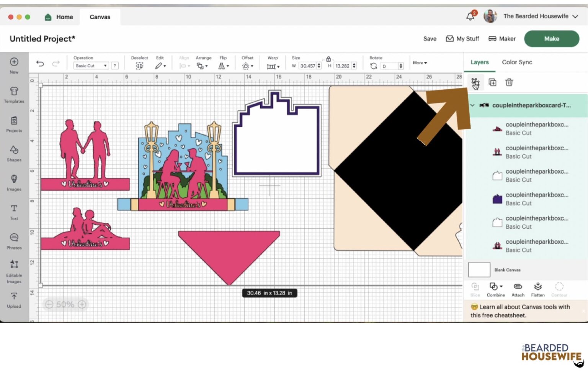Click the Upload icon in sidebar

tap(14, 300)
